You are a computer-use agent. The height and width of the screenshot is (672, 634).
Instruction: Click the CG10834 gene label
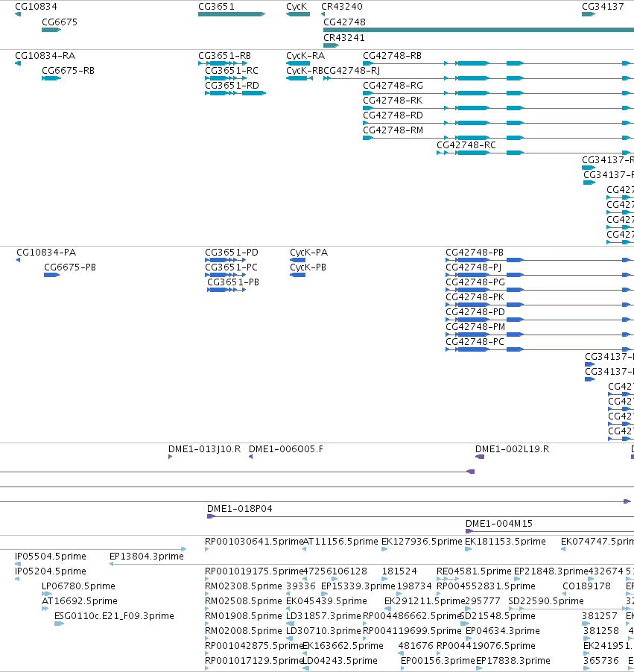tap(36, 7)
